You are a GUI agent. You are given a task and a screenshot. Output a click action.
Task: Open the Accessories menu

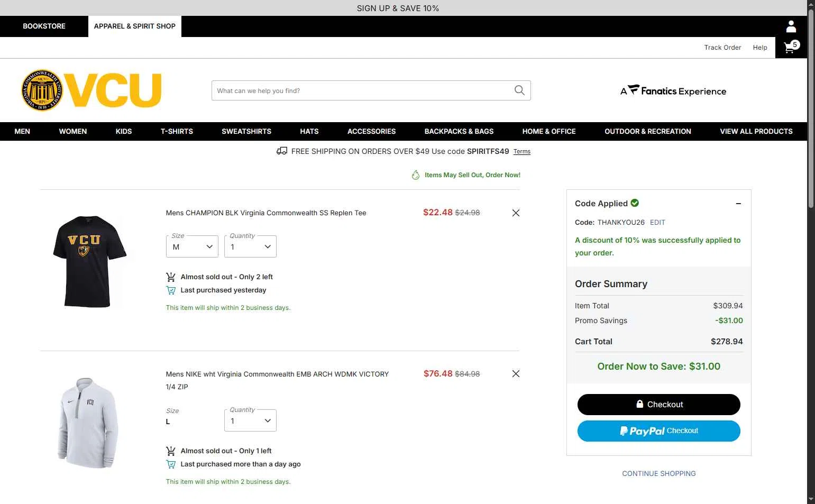coord(372,131)
